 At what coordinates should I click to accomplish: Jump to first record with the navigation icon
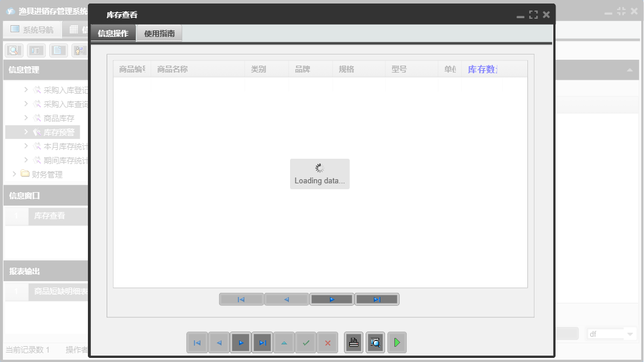[x=197, y=343]
